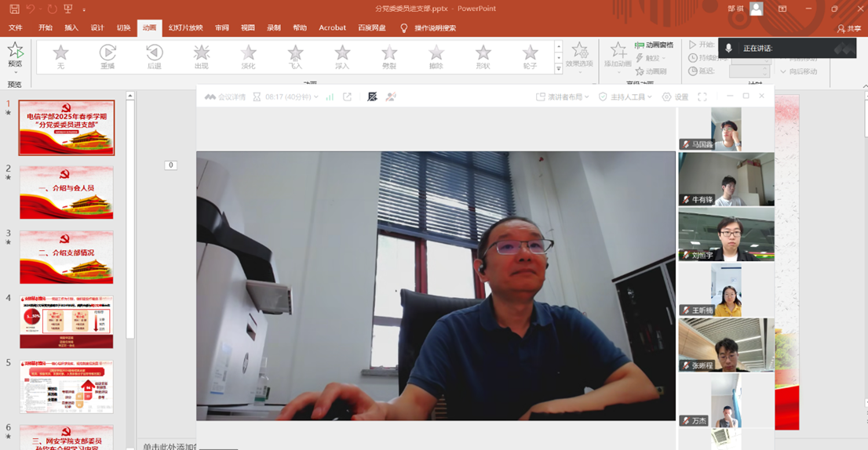Open the 幻灯片放映 tab
Image resolution: width=868 pixels, height=450 pixels.
click(186, 27)
